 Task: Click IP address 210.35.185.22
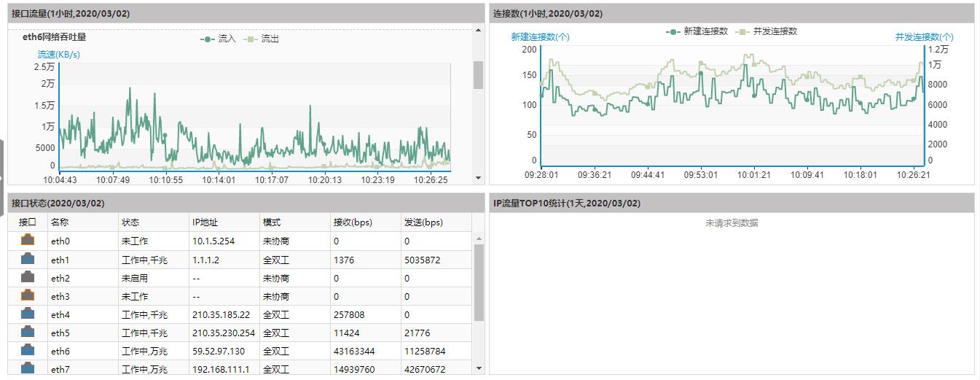coord(221,314)
